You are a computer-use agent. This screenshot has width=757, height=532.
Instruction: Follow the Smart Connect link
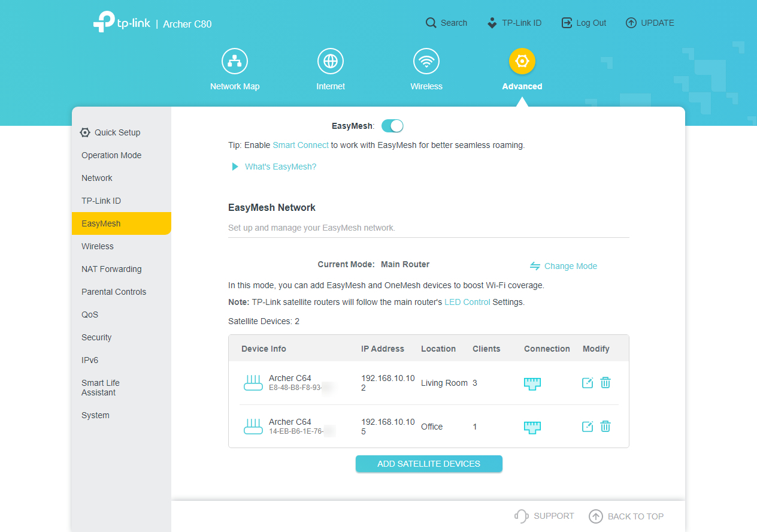pyautogui.click(x=301, y=145)
